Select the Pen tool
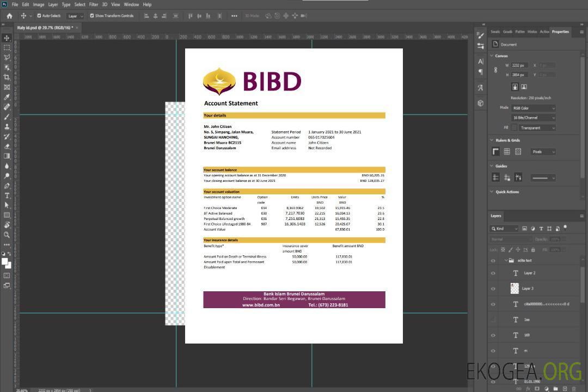Screen dimensions: 588x392 pyautogui.click(x=7, y=186)
